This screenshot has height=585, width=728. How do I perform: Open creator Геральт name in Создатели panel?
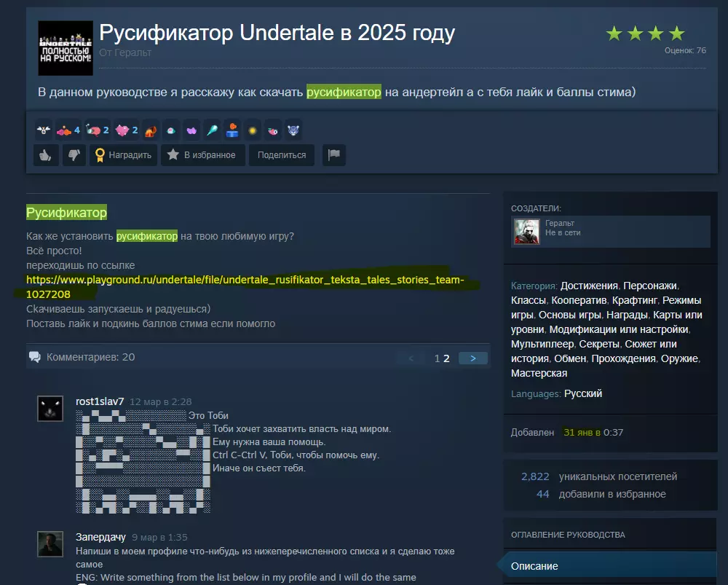(559, 223)
